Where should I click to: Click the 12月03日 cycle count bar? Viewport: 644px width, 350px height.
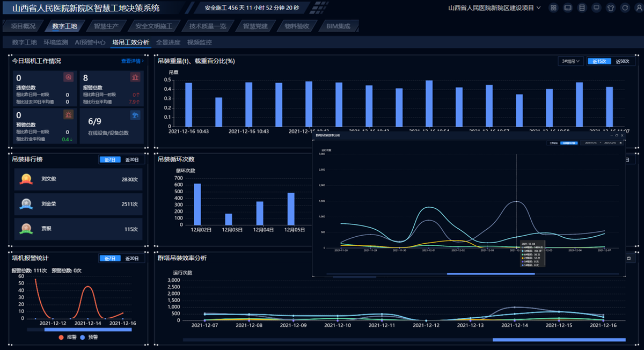coord(229,219)
